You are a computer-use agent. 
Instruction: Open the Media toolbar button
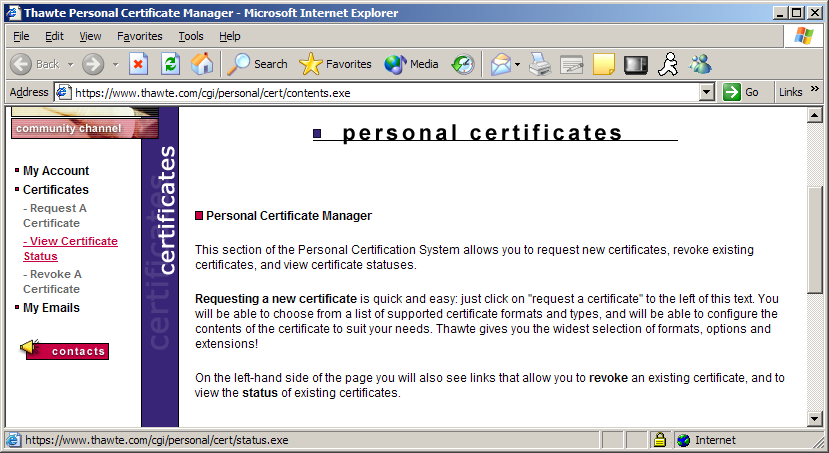point(411,64)
